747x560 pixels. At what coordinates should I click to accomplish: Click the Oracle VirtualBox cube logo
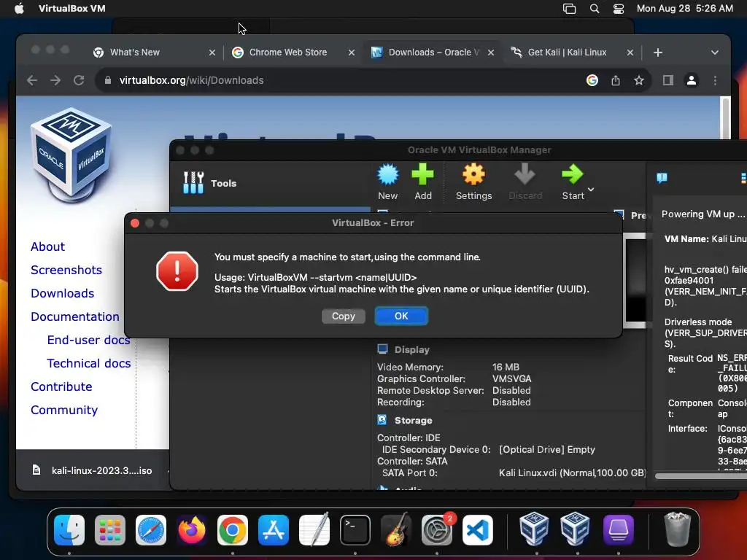[71, 155]
